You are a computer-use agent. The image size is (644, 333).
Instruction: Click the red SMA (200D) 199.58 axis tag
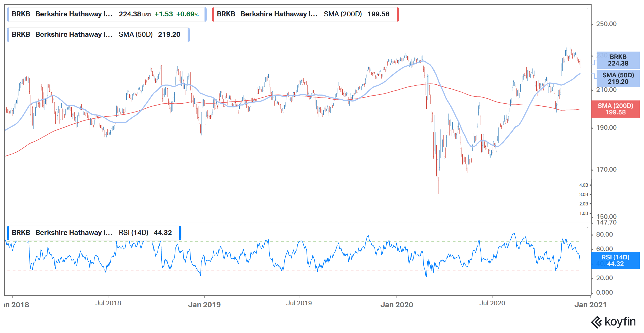tap(615, 109)
